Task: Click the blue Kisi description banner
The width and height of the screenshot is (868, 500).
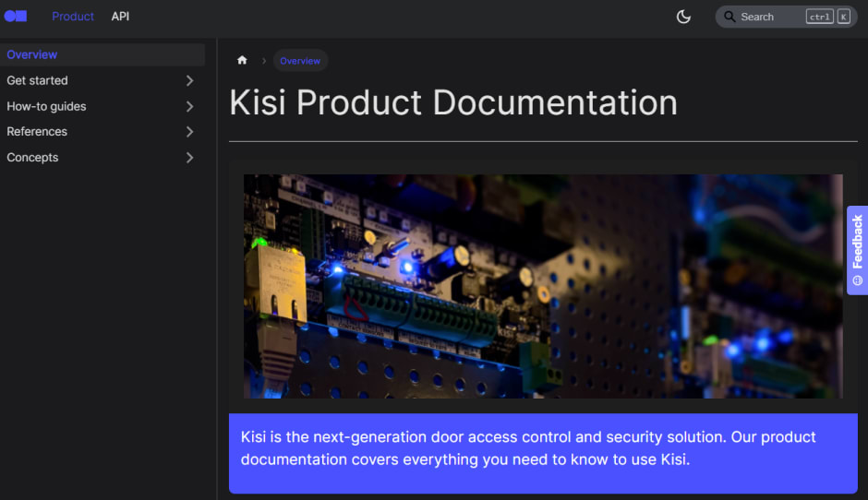Action: click(x=543, y=453)
